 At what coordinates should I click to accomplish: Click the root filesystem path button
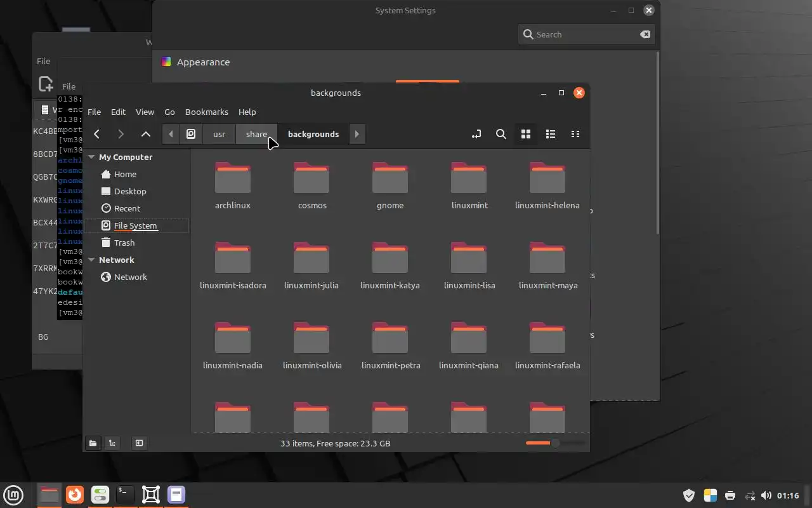[191, 134]
